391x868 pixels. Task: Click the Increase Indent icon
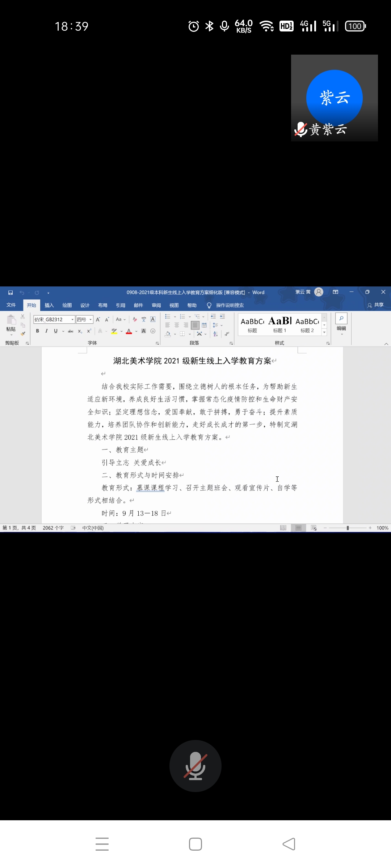(222, 316)
